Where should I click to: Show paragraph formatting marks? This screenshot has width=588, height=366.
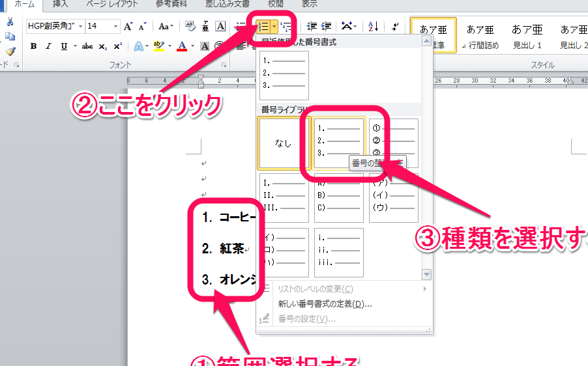tap(395, 26)
